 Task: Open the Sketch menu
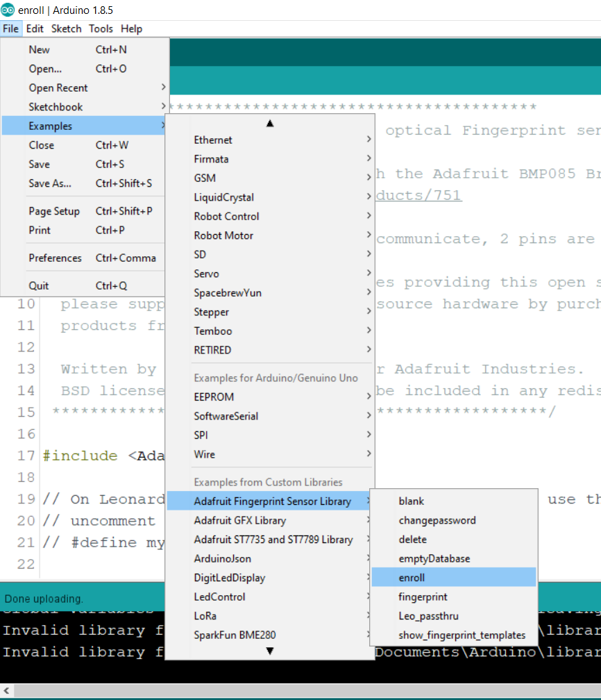(66, 28)
